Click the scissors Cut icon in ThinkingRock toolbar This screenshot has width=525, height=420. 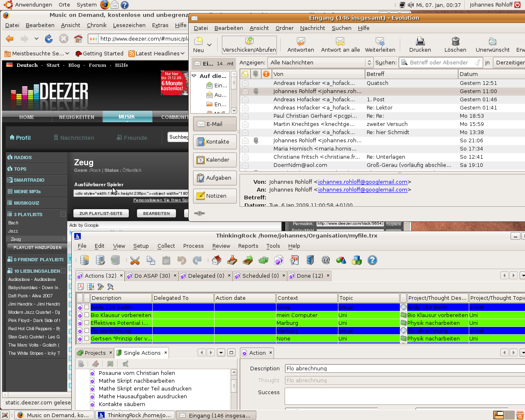pos(135,260)
